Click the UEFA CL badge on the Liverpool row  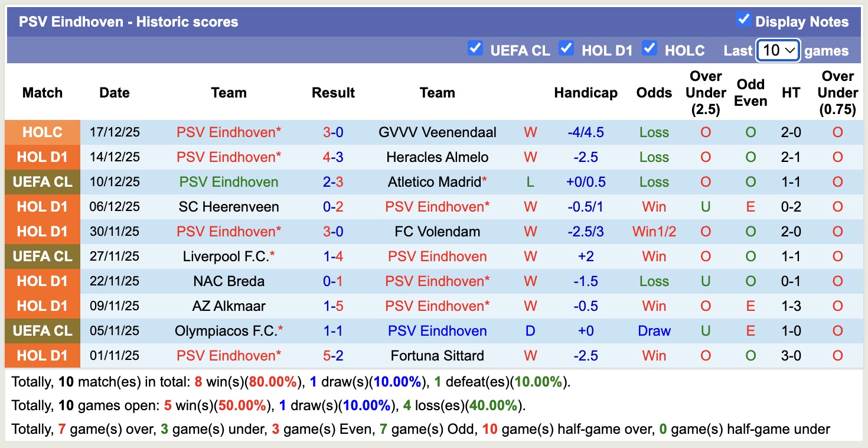(x=42, y=256)
